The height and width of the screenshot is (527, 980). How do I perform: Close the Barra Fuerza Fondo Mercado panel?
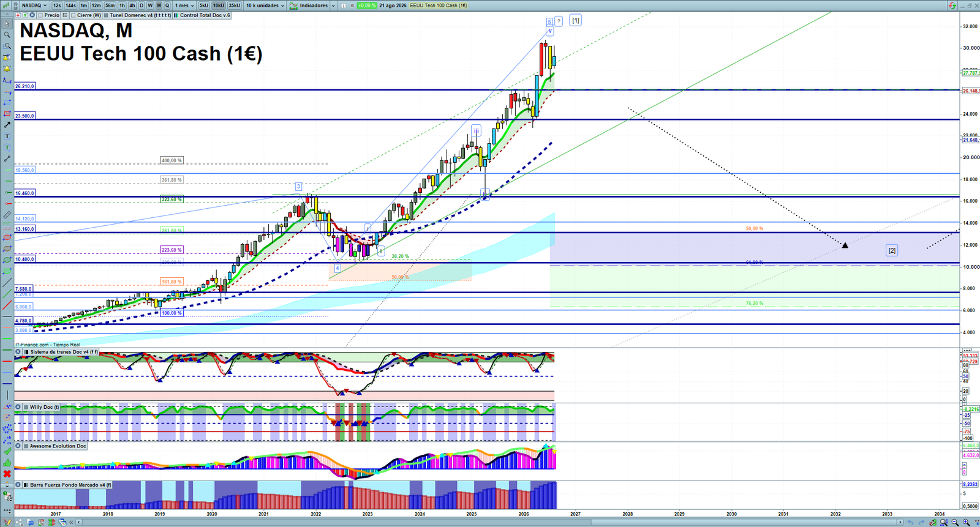point(18,485)
